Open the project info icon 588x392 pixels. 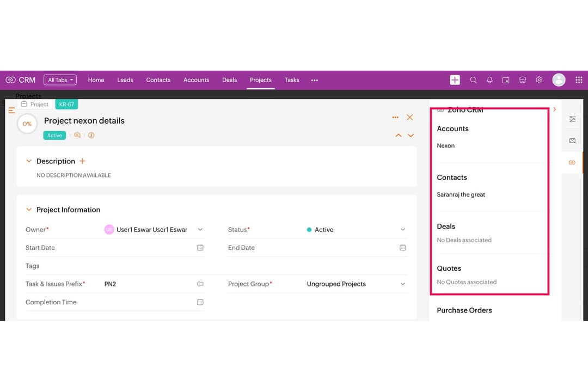[91, 136]
